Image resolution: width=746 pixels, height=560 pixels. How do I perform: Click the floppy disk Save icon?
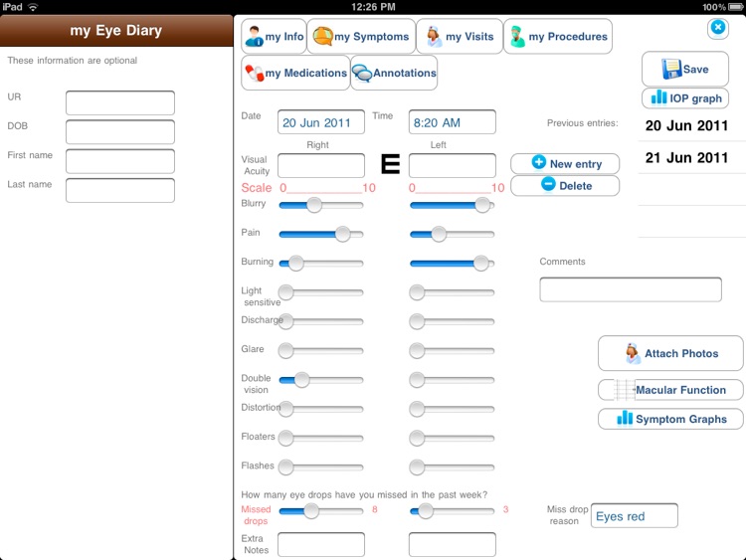click(671, 69)
